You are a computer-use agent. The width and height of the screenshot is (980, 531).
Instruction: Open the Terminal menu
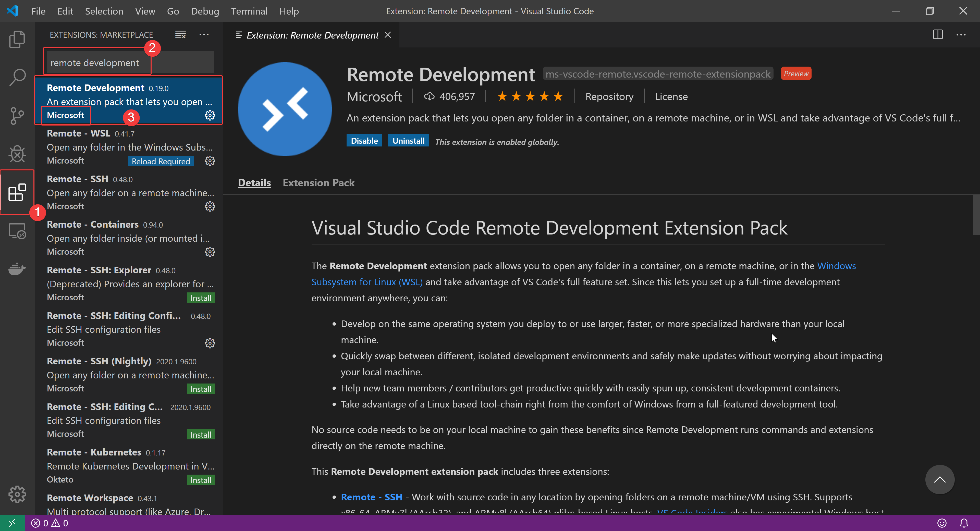point(249,11)
